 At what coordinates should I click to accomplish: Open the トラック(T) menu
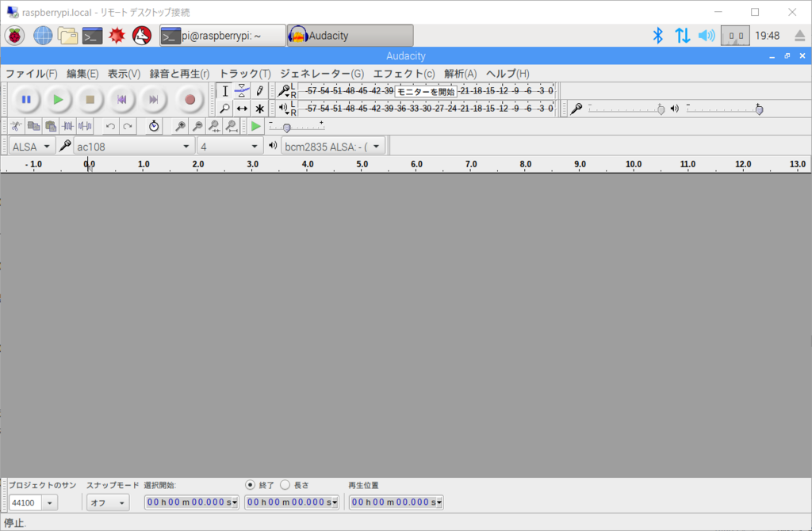pos(245,74)
